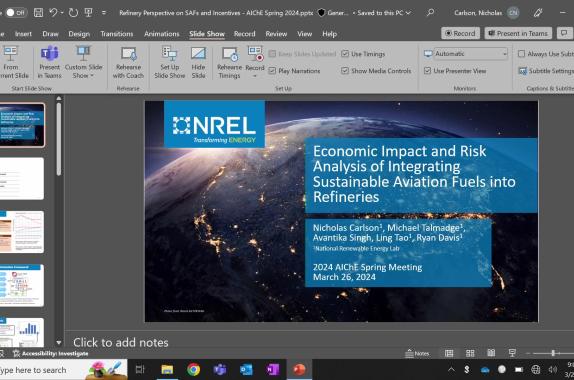Open Subtitle Settings

[546, 71]
